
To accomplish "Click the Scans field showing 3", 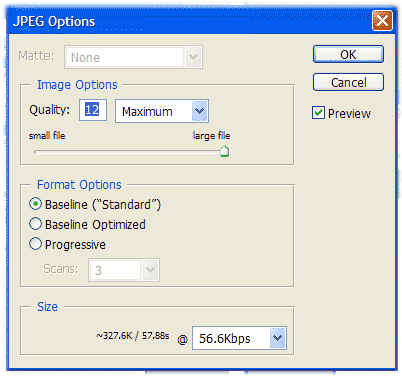I will pyautogui.click(x=115, y=270).
